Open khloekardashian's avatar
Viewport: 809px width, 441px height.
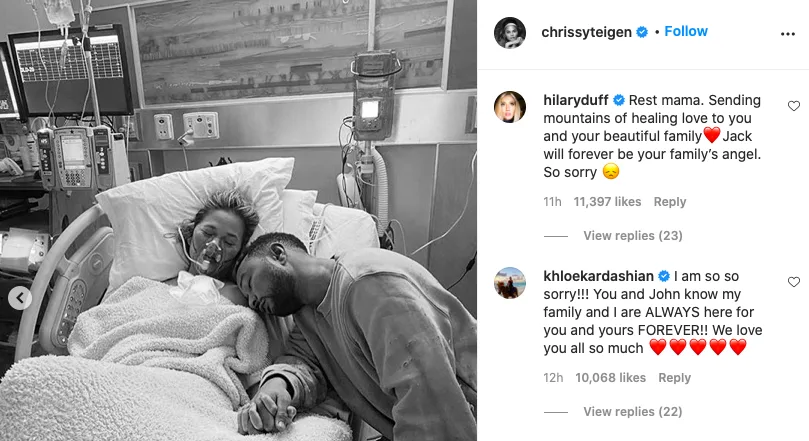pos(510,283)
